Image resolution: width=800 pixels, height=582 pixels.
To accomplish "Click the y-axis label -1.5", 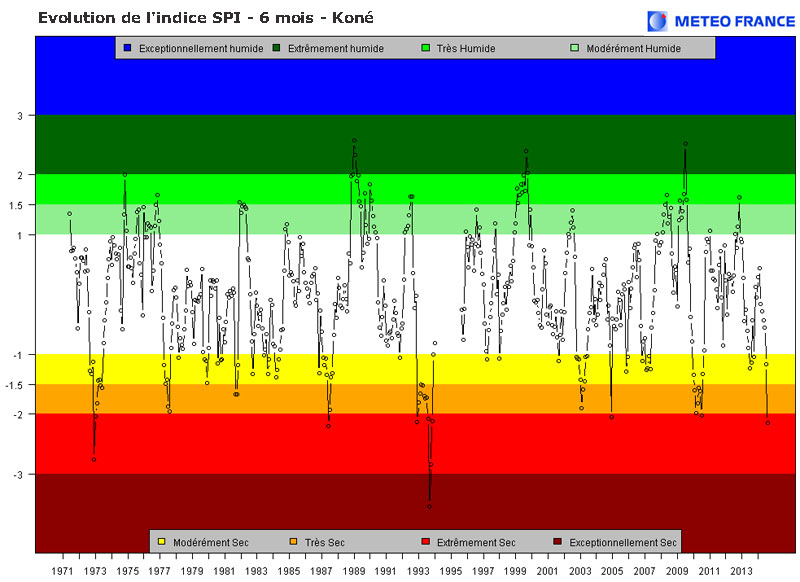I will pyautogui.click(x=14, y=385).
